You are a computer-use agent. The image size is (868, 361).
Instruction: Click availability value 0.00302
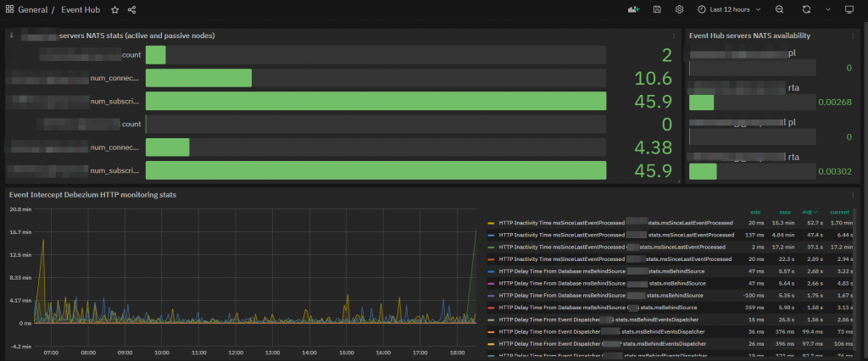tap(834, 172)
